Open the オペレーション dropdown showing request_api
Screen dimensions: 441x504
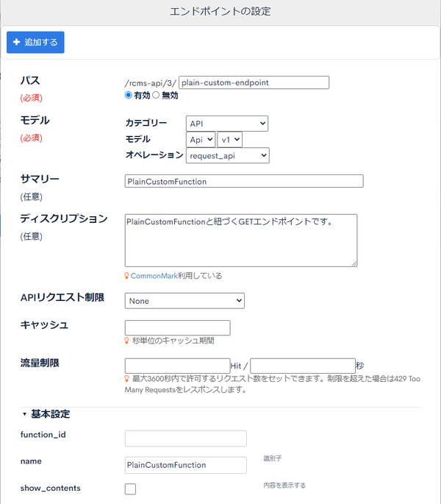(x=227, y=155)
